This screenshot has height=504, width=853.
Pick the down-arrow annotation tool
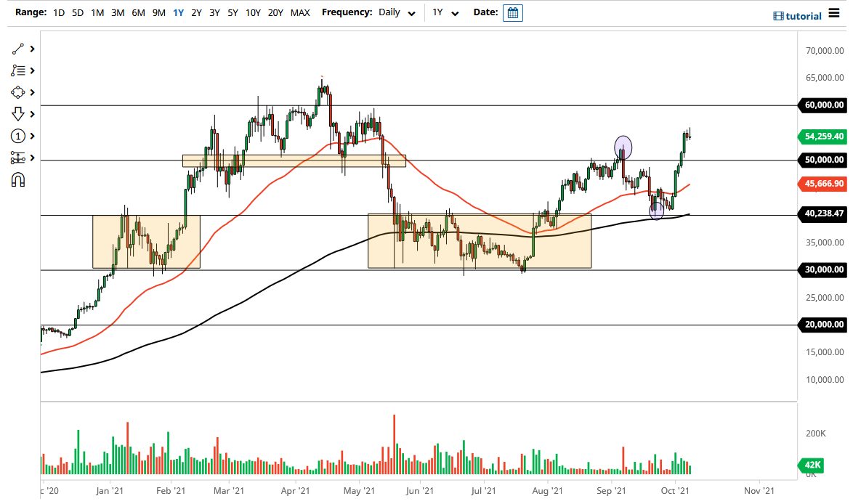point(18,114)
